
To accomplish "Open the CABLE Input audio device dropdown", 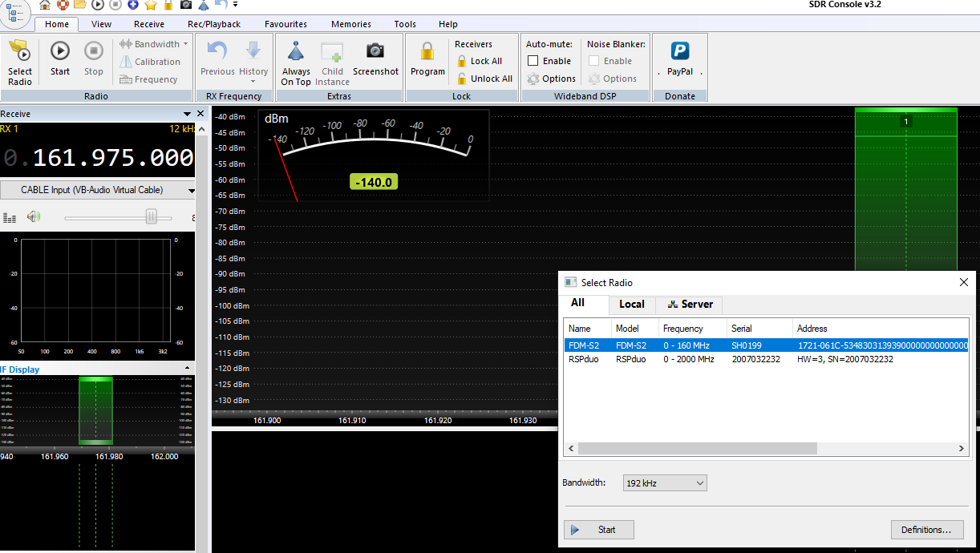I will 98,190.
